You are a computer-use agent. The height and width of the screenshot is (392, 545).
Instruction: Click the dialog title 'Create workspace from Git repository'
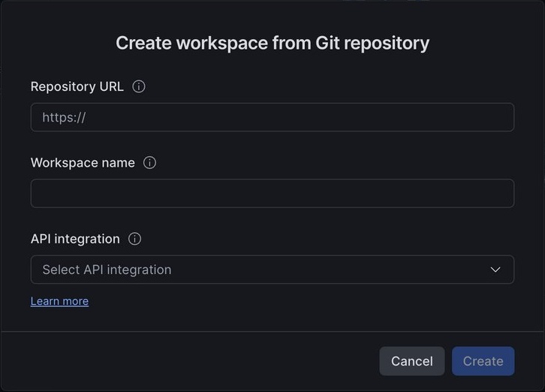point(272,44)
